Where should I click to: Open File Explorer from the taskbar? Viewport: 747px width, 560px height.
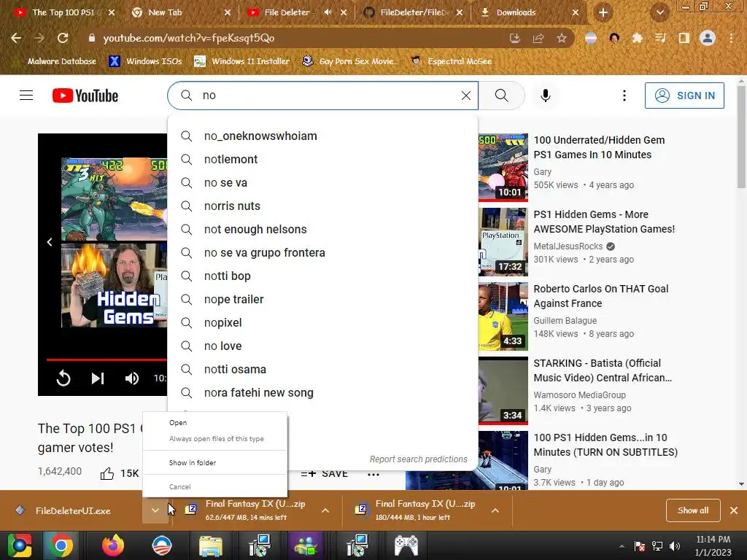210,545
